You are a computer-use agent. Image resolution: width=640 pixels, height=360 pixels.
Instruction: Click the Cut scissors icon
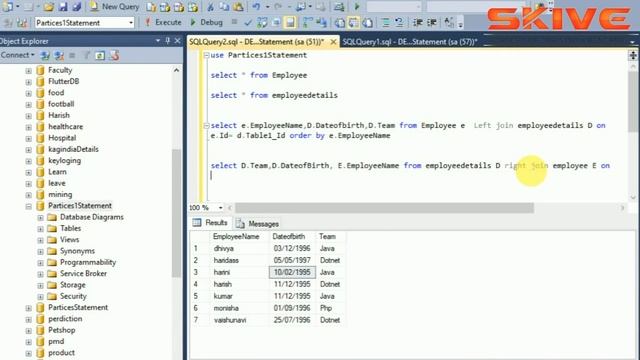(x=210, y=7)
